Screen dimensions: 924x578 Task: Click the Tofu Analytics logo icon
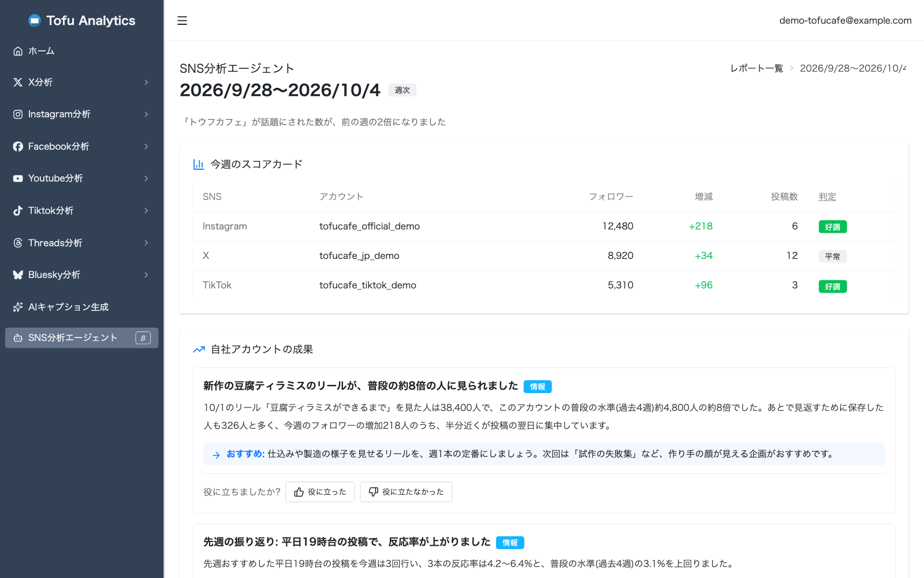click(35, 21)
